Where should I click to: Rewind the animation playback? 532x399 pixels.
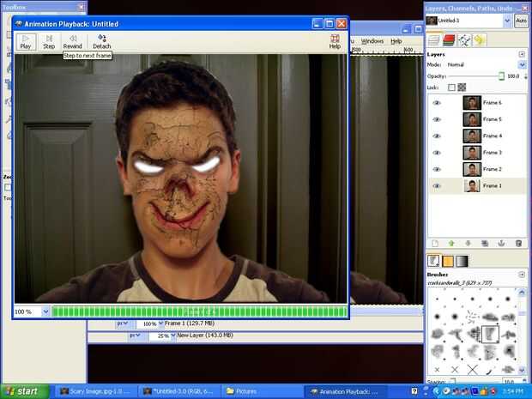(72, 42)
